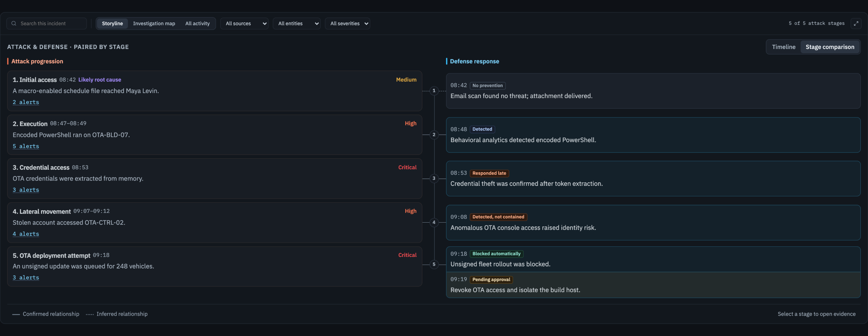Select the OTA deployment attempt card
The width and height of the screenshot is (868, 336).
pos(215,266)
